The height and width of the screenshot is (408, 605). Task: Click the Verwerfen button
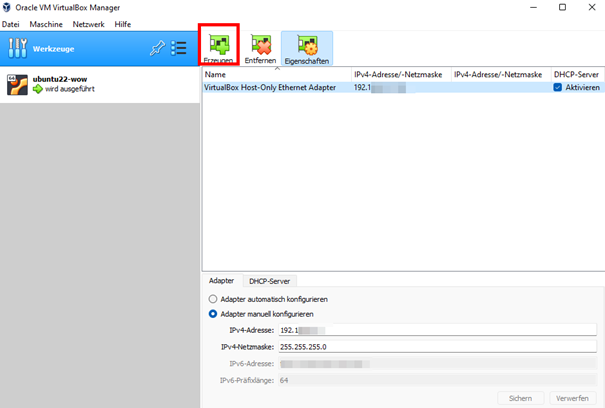coord(572,398)
